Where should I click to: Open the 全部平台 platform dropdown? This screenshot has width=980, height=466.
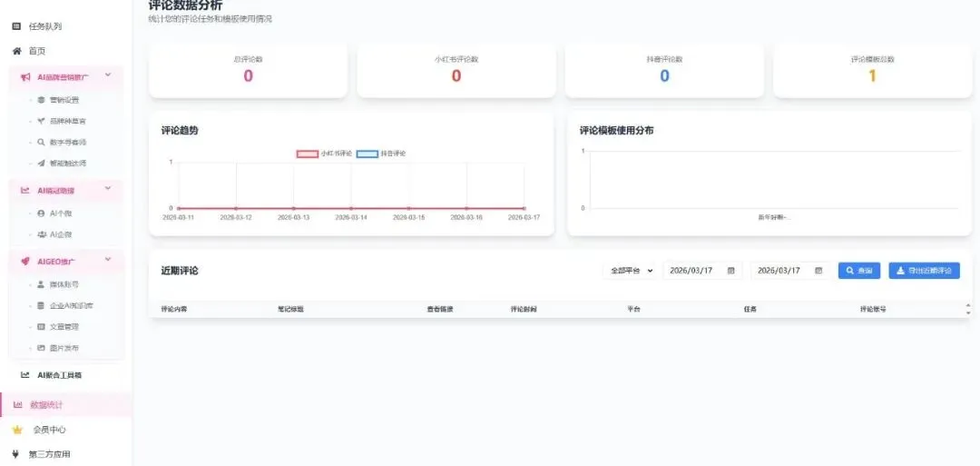click(631, 271)
